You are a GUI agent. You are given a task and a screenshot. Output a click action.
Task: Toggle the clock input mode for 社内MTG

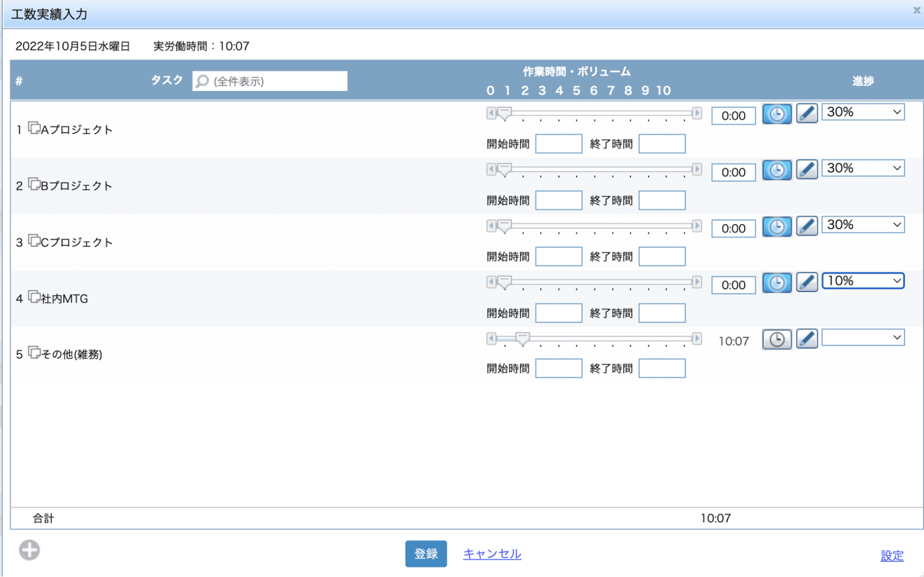(776, 283)
